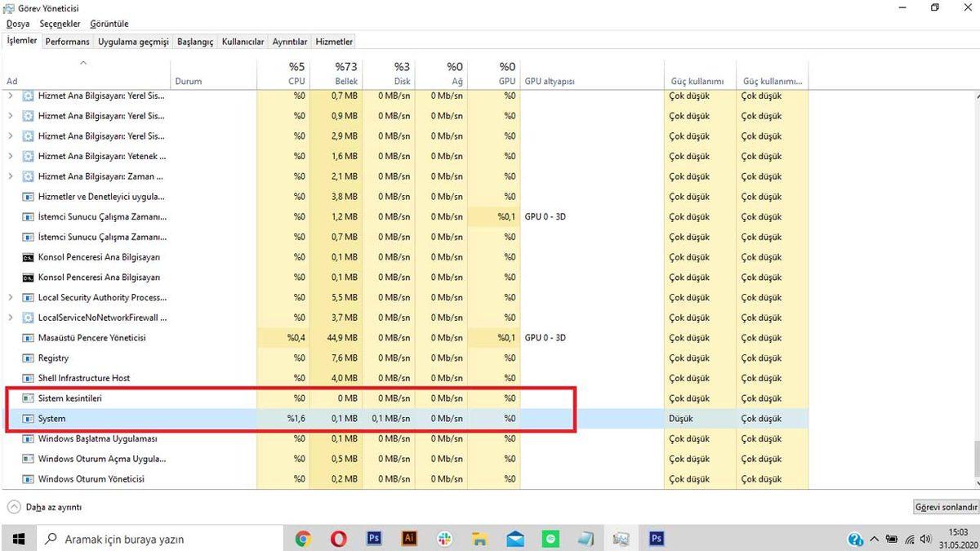Click the Masaüstü Pencere Yöneticisi process icon
The image size is (980, 551).
click(28, 337)
